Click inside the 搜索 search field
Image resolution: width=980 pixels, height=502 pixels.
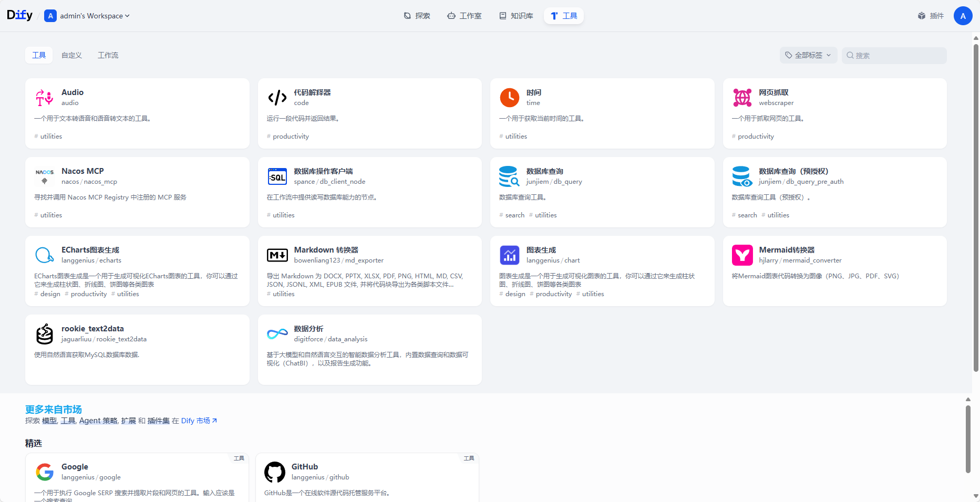[893, 55]
